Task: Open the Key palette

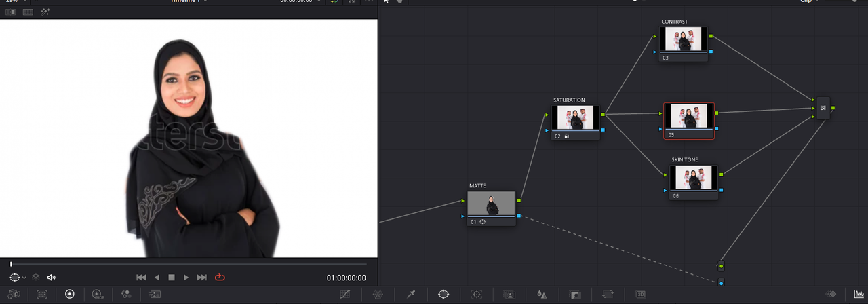Action: [x=575, y=294]
